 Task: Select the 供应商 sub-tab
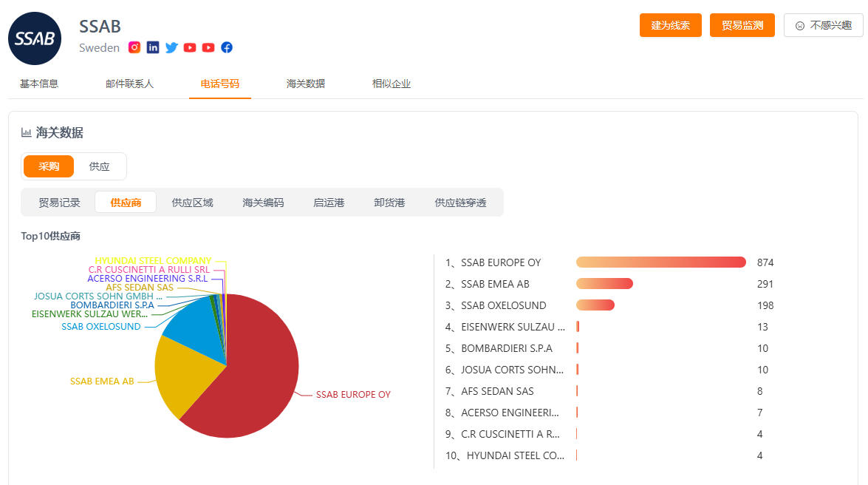126,203
